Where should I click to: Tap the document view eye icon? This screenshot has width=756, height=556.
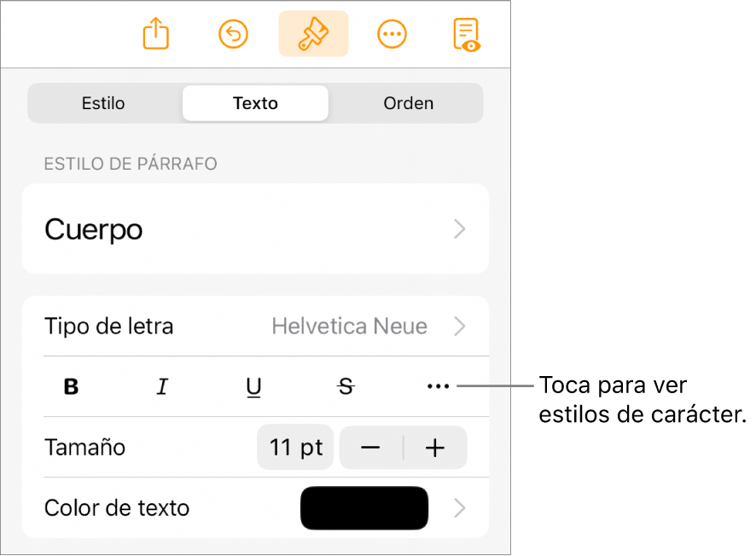coord(467,35)
